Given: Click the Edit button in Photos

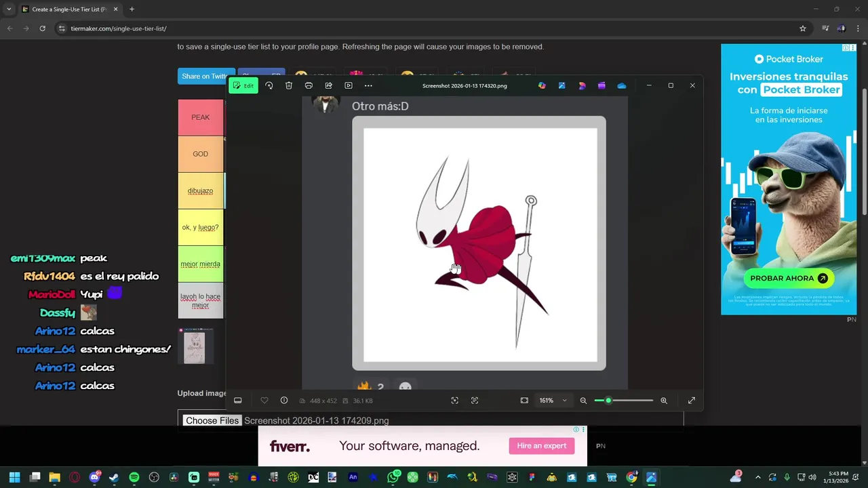Looking at the screenshot, I should [243, 85].
